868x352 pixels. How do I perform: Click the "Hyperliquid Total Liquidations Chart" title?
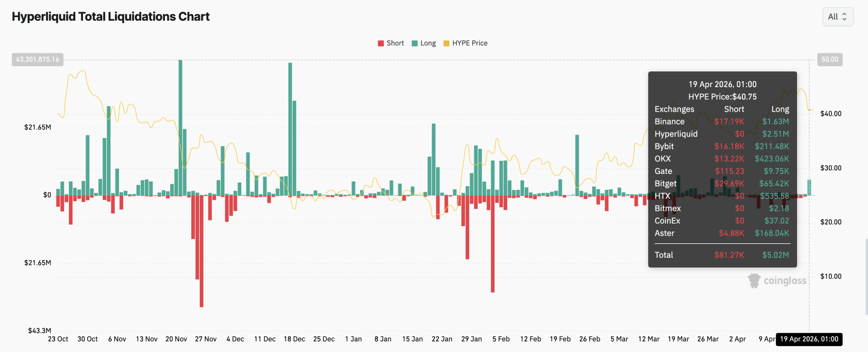click(x=111, y=17)
